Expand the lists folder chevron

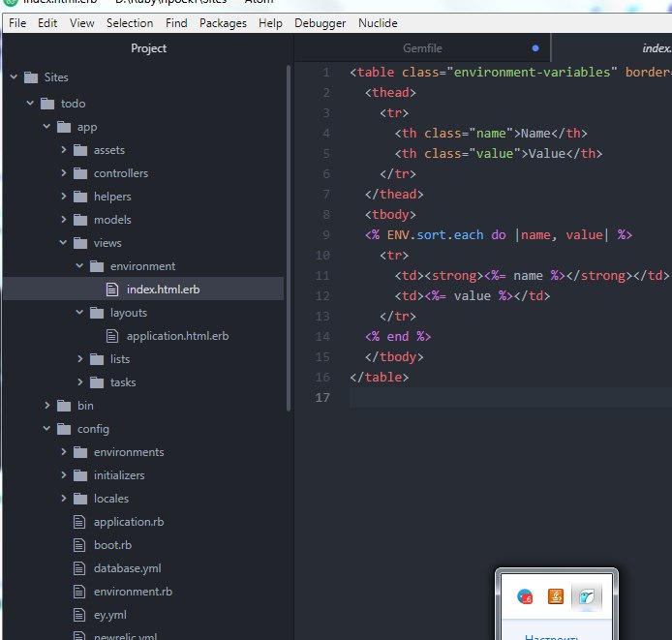[80, 358]
